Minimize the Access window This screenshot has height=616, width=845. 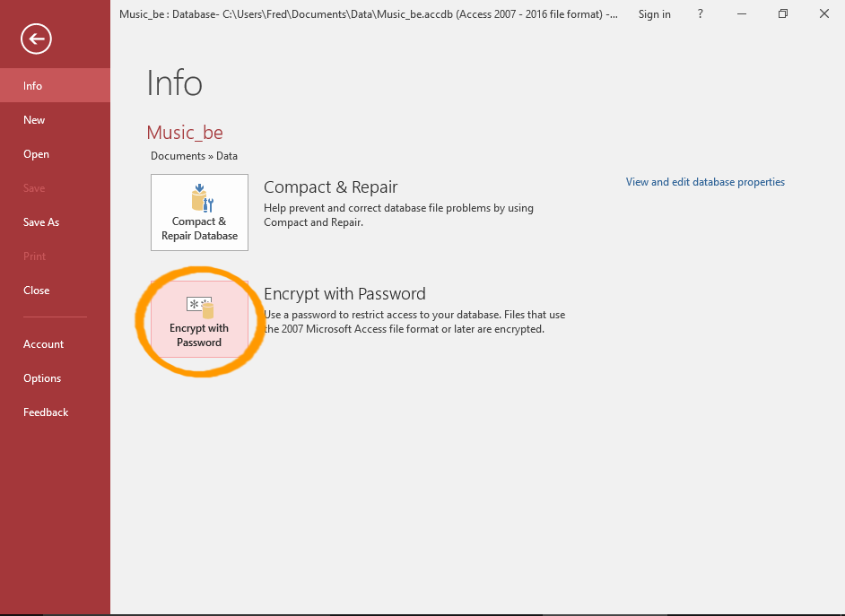point(741,14)
